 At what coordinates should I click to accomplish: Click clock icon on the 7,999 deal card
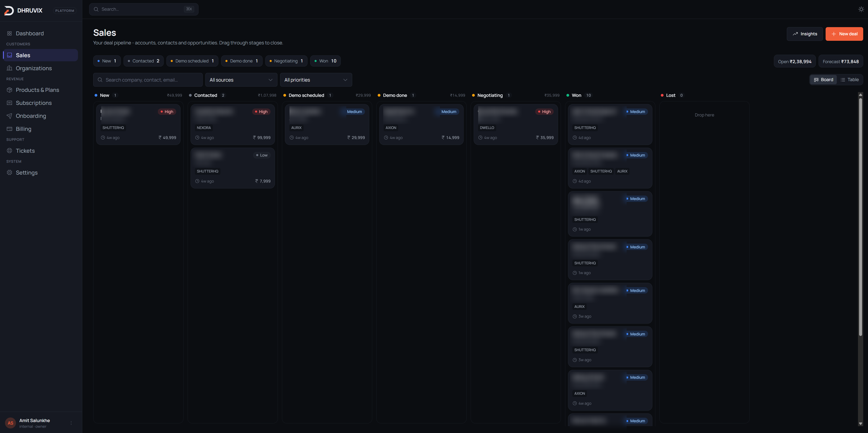click(197, 181)
